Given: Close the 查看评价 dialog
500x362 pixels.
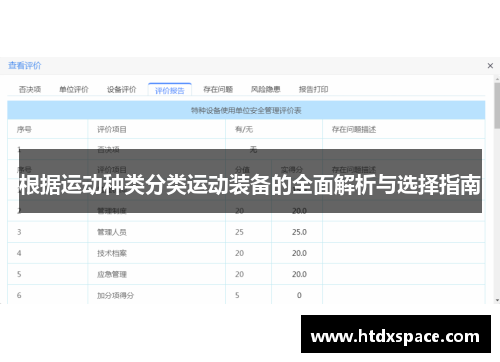Looking at the screenshot, I should 490,66.
